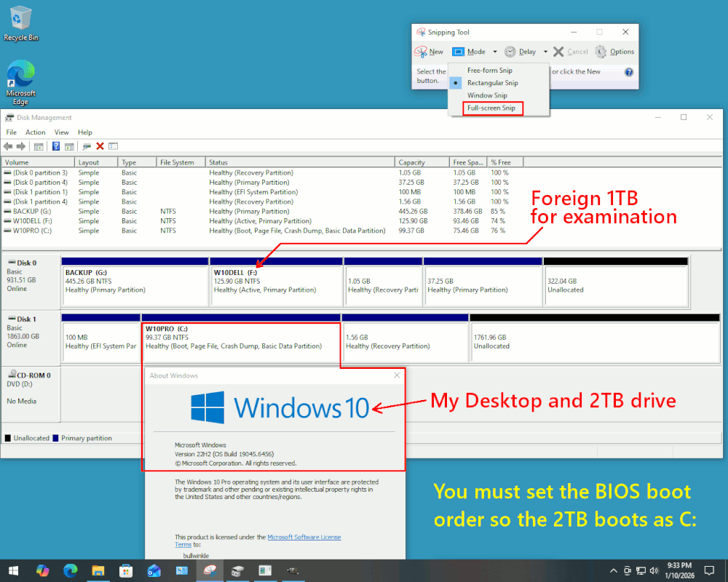Open Copilot from the taskbar

(42, 571)
